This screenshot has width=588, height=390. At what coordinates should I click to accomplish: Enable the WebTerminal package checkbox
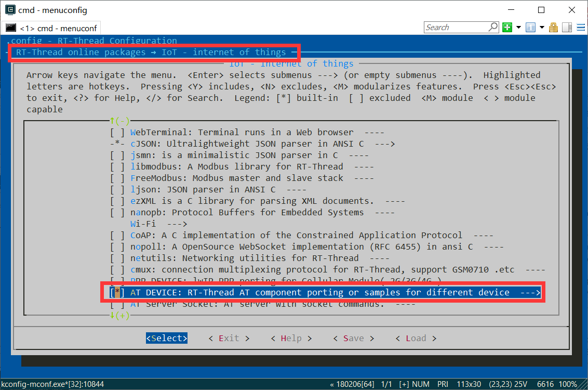click(117, 132)
